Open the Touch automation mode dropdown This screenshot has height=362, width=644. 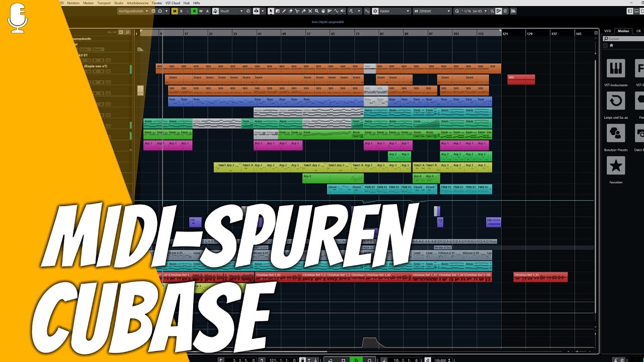pyautogui.click(x=231, y=11)
